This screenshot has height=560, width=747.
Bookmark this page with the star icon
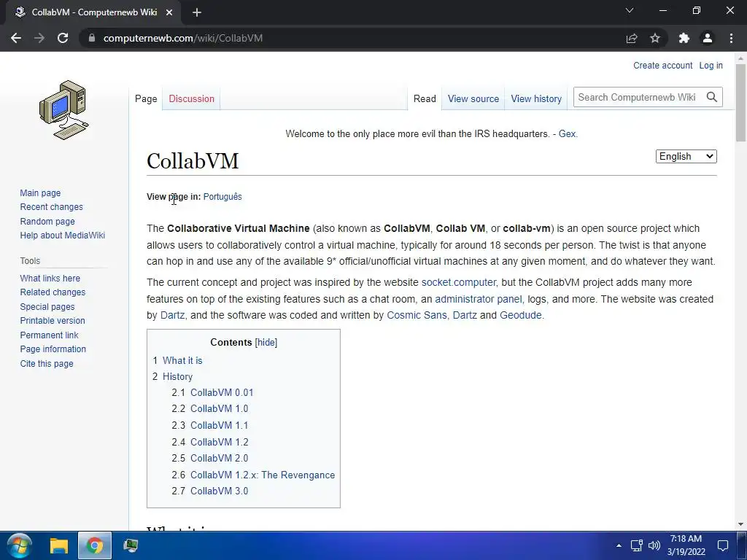(x=655, y=38)
